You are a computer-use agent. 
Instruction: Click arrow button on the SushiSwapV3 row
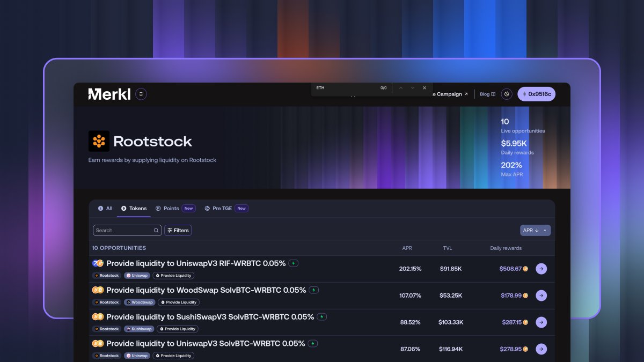(541, 322)
